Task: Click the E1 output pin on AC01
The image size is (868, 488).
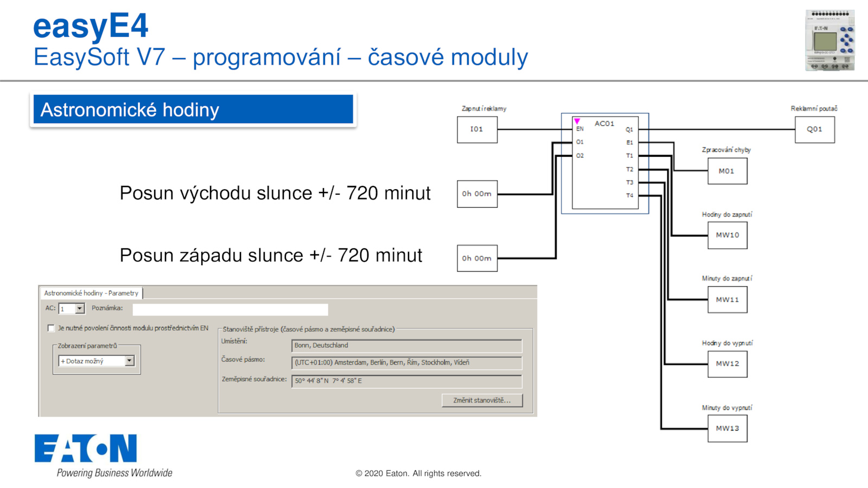Action: [630, 143]
